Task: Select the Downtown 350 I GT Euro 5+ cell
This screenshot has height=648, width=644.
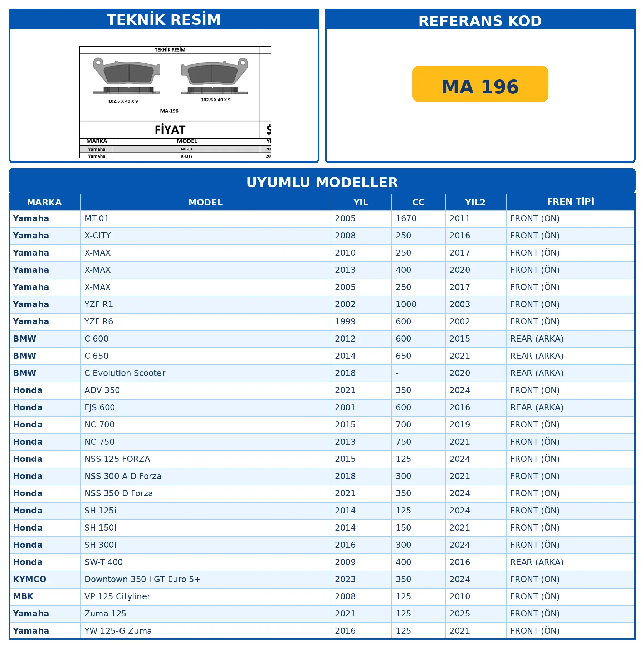Action: pyautogui.click(x=206, y=579)
